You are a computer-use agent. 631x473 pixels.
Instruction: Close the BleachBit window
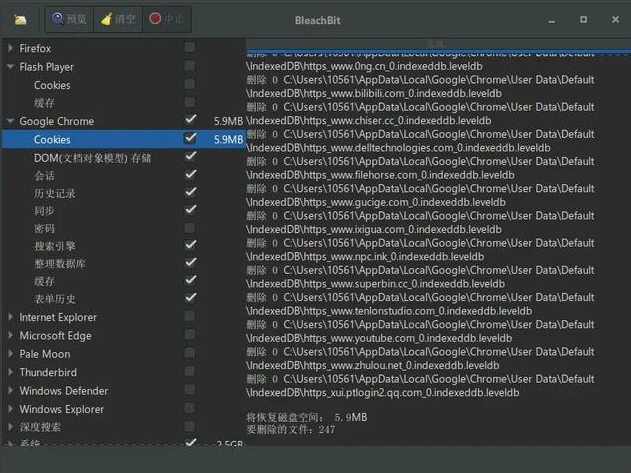click(x=615, y=19)
